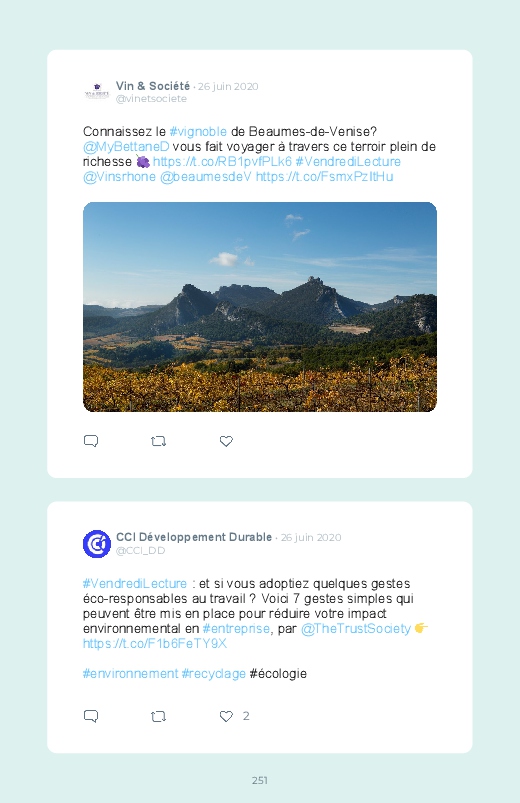Retweet the CCI_DD eco-gestures tweet
The height and width of the screenshot is (803, 520).
click(159, 716)
